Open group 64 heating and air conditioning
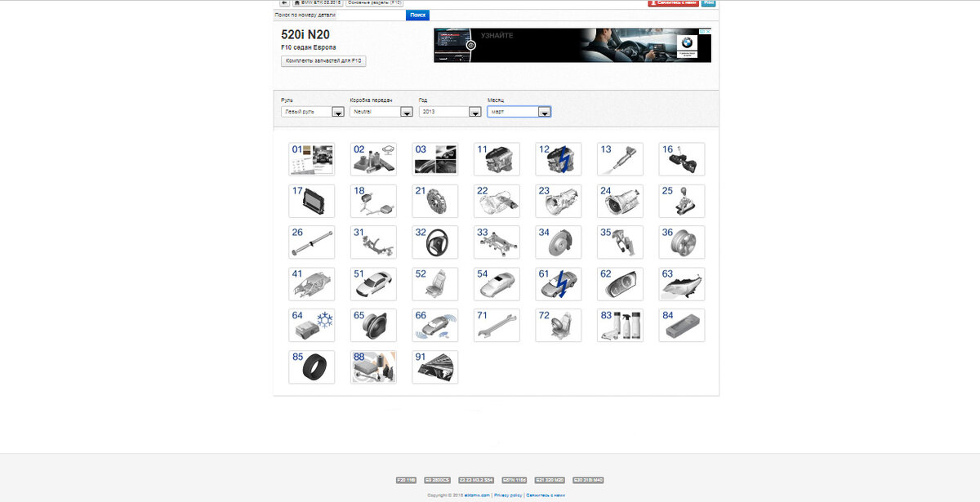Viewport: 980px width, 502px height. pyautogui.click(x=312, y=325)
